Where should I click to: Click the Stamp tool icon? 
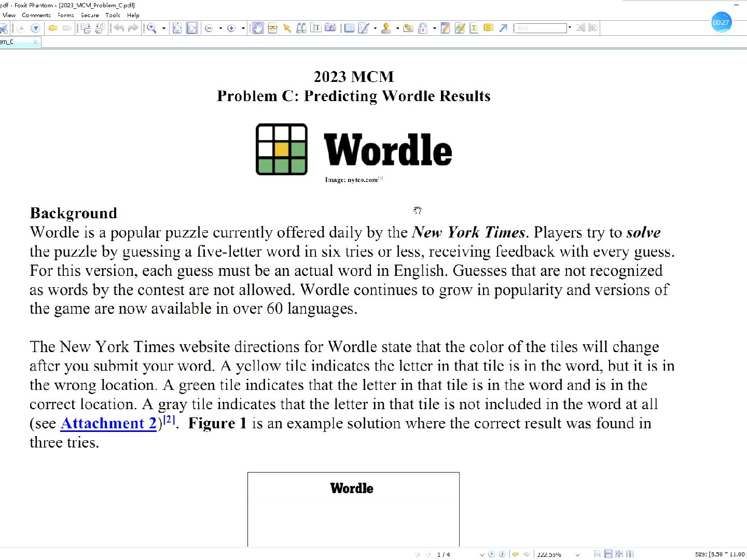385,28
